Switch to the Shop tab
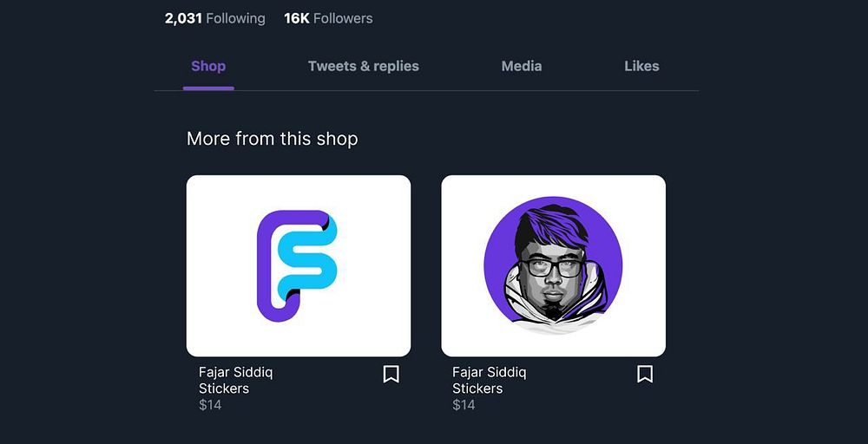 [x=208, y=66]
